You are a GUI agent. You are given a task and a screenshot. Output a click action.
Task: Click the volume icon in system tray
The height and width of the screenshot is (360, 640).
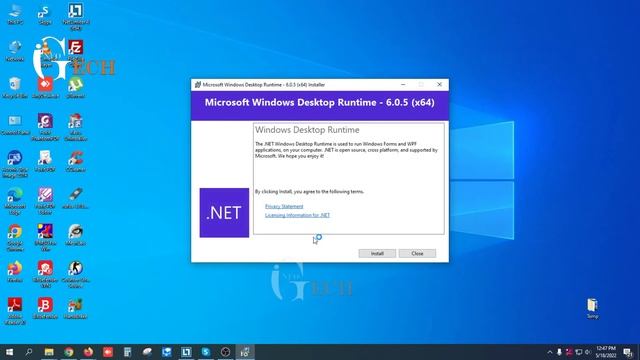pyautogui.click(x=588, y=352)
